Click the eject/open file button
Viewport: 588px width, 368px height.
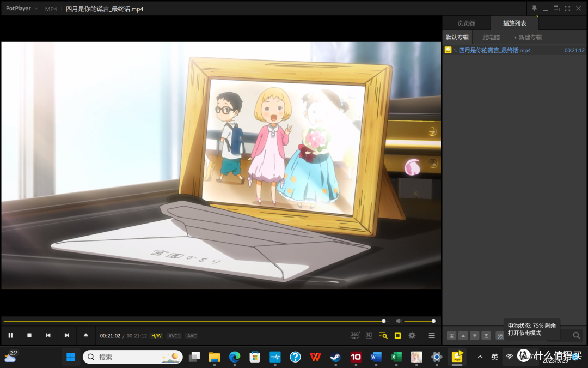tap(85, 335)
